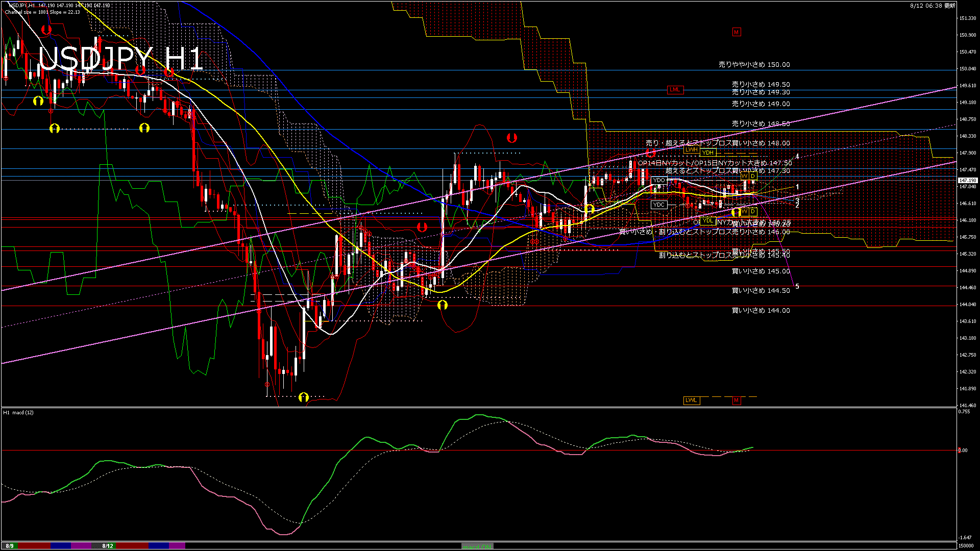The image size is (980, 551).
Task: Click the LML level label box
Action: point(675,90)
